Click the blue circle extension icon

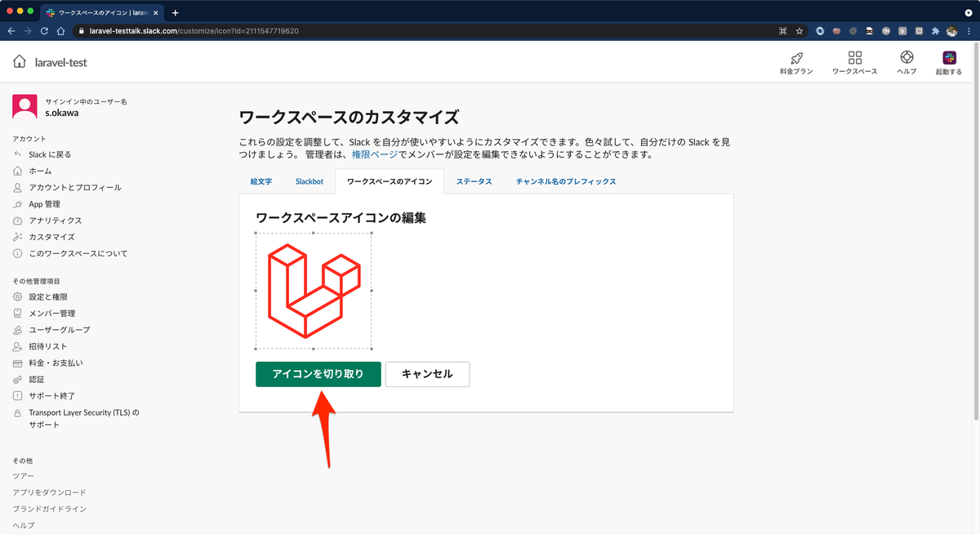[x=820, y=31]
